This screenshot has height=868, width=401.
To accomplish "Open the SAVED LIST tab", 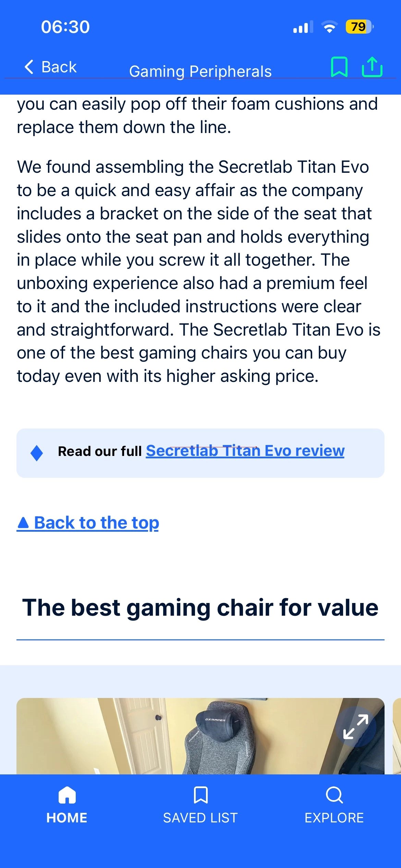I will (x=200, y=818).
